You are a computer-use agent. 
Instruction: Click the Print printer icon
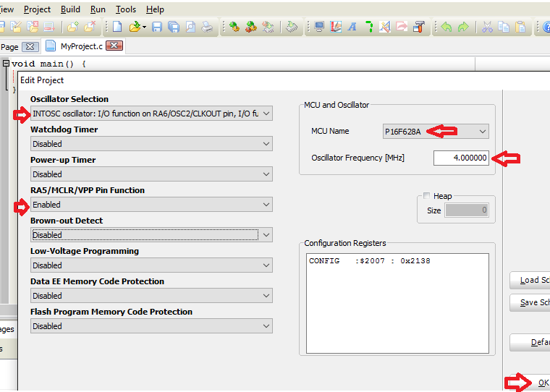(x=207, y=27)
